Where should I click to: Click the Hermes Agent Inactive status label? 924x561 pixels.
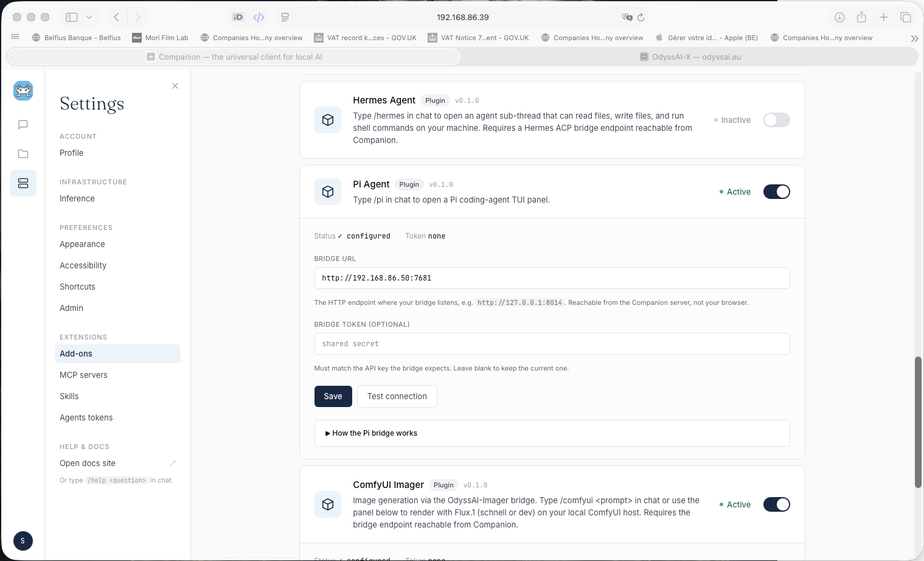pyautogui.click(x=732, y=120)
